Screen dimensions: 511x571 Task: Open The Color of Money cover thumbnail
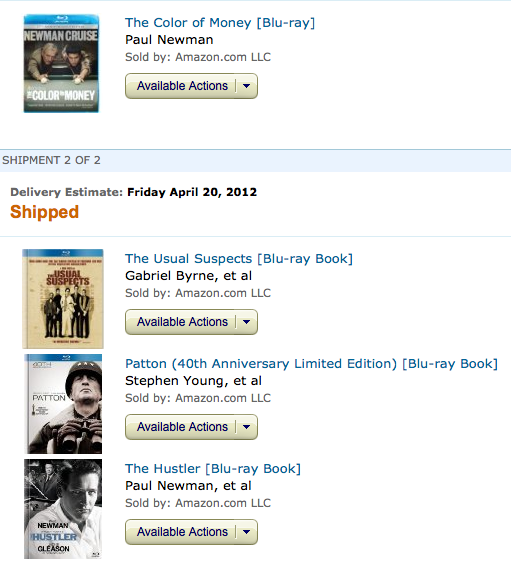click(61, 63)
